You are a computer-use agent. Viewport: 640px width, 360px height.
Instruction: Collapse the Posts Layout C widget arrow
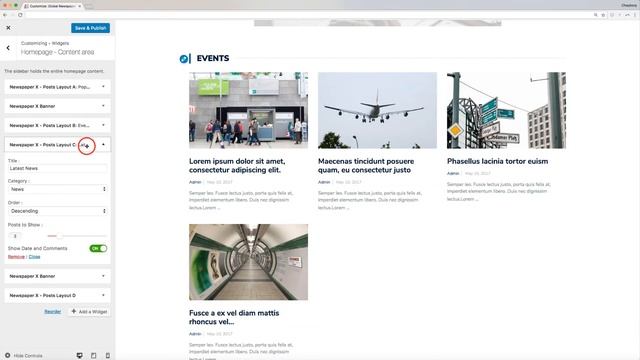(103, 144)
